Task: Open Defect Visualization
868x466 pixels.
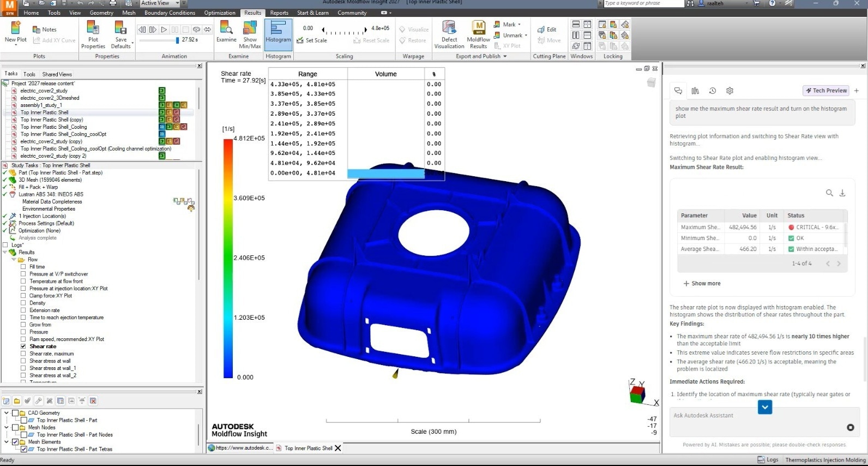Action: pos(449,35)
